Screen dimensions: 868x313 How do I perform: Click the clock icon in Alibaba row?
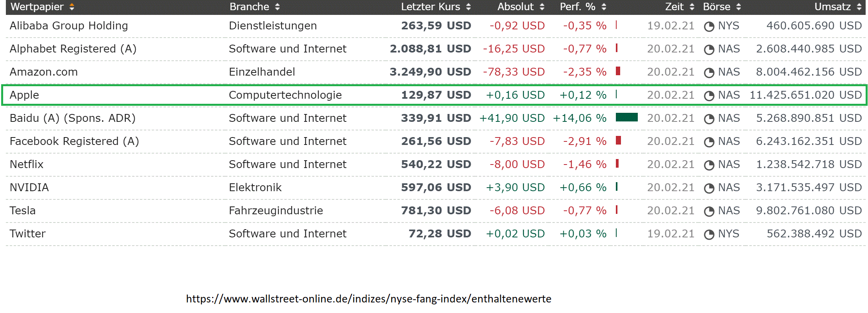tap(709, 27)
